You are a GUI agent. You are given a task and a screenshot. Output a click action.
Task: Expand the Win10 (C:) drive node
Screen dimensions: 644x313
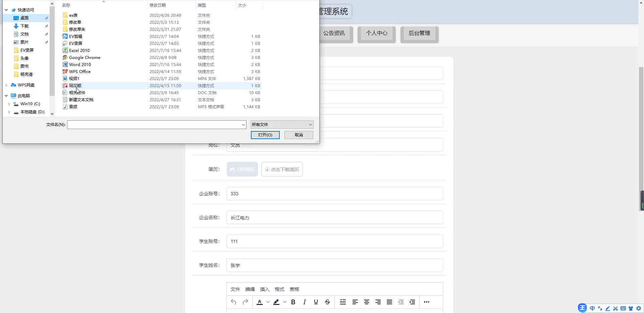[9, 104]
